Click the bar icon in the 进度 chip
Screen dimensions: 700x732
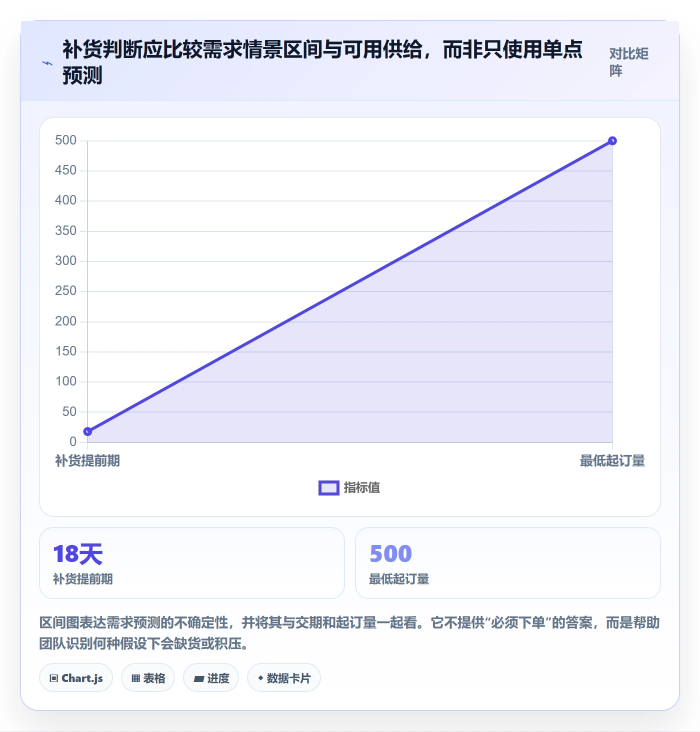(x=199, y=679)
